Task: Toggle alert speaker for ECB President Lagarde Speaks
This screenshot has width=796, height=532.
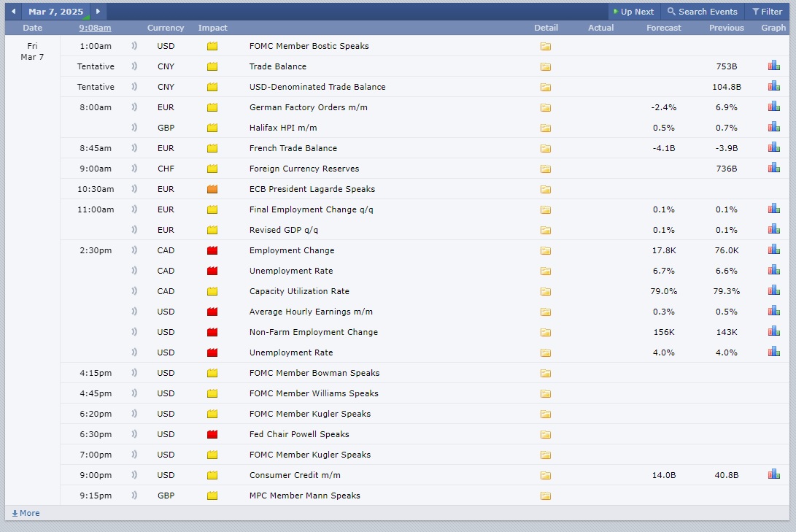Action: (x=134, y=189)
